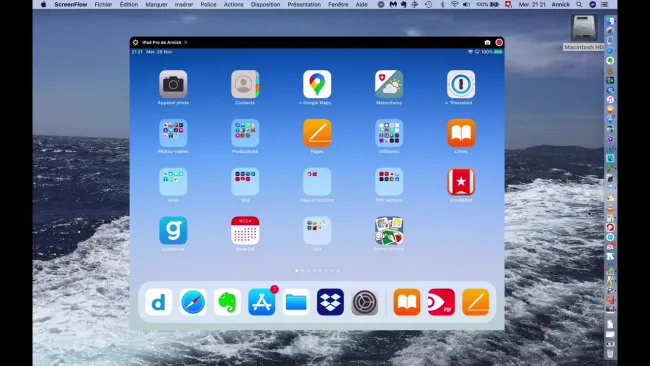Open the MeteoSwiss weather app
This screenshot has height=366, width=650.
pos(389,84)
